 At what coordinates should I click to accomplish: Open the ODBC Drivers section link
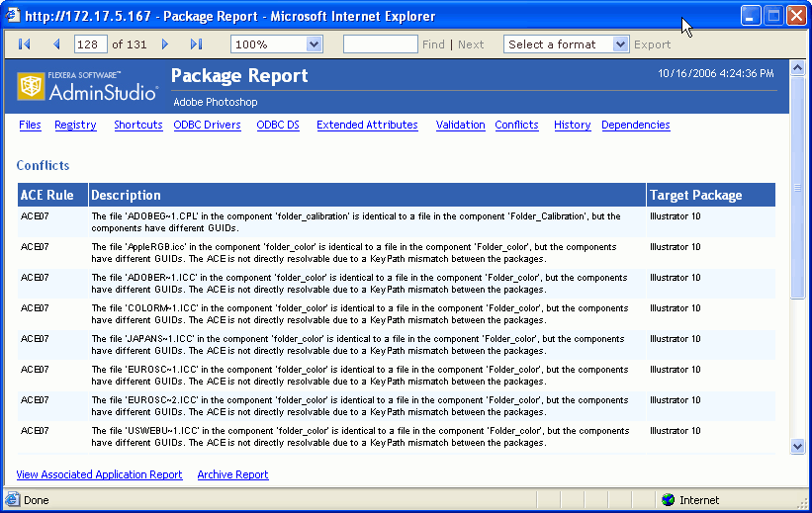[207, 126]
